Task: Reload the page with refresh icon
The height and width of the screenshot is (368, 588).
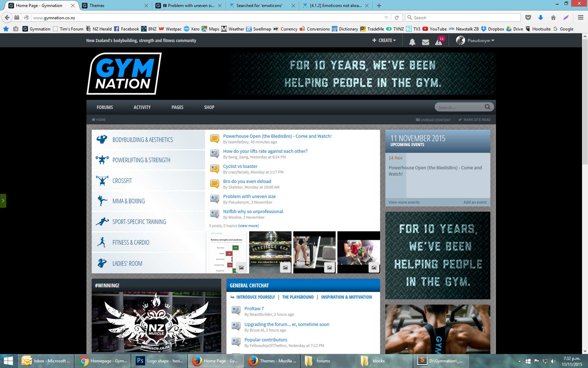Action: [x=397, y=18]
